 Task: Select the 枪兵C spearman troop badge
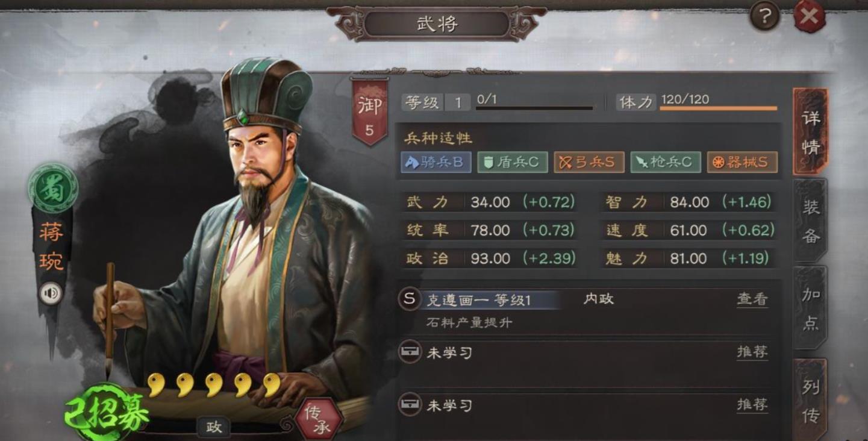(x=666, y=162)
